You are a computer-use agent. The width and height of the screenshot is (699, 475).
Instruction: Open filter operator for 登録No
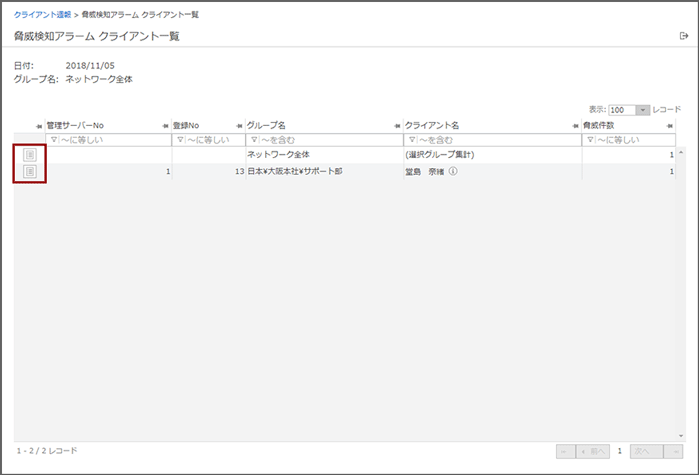[180, 140]
